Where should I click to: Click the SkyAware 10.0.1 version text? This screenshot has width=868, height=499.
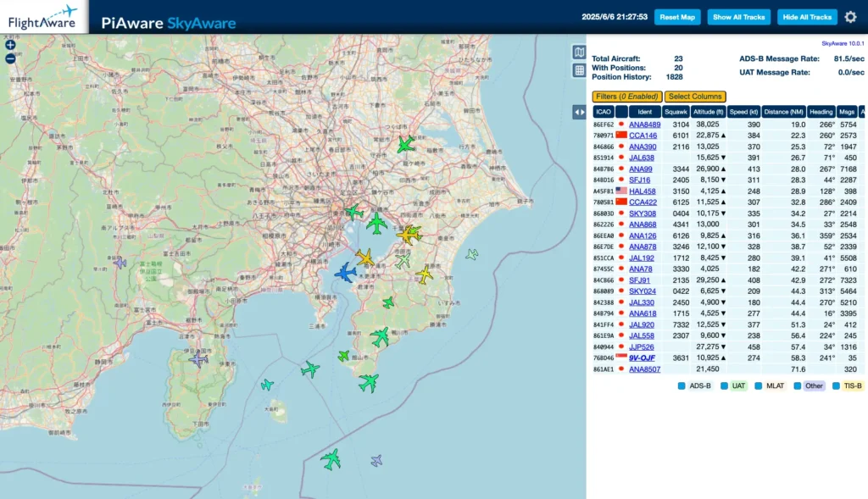(843, 43)
